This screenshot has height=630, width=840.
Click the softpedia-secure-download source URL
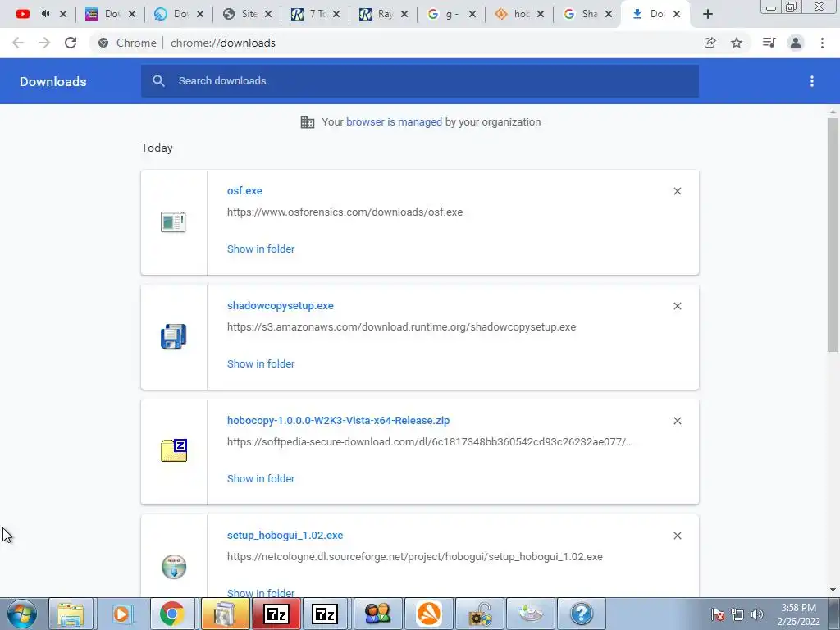point(430,442)
